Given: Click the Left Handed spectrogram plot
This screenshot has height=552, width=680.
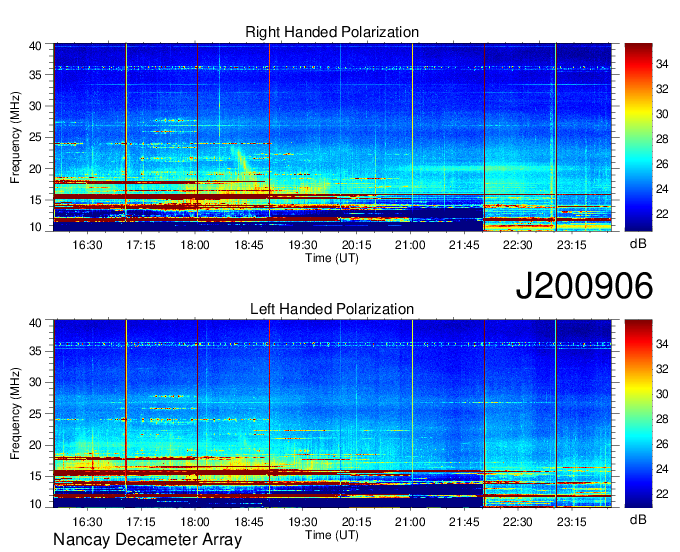Looking at the screenshot, I should point(332,414).
